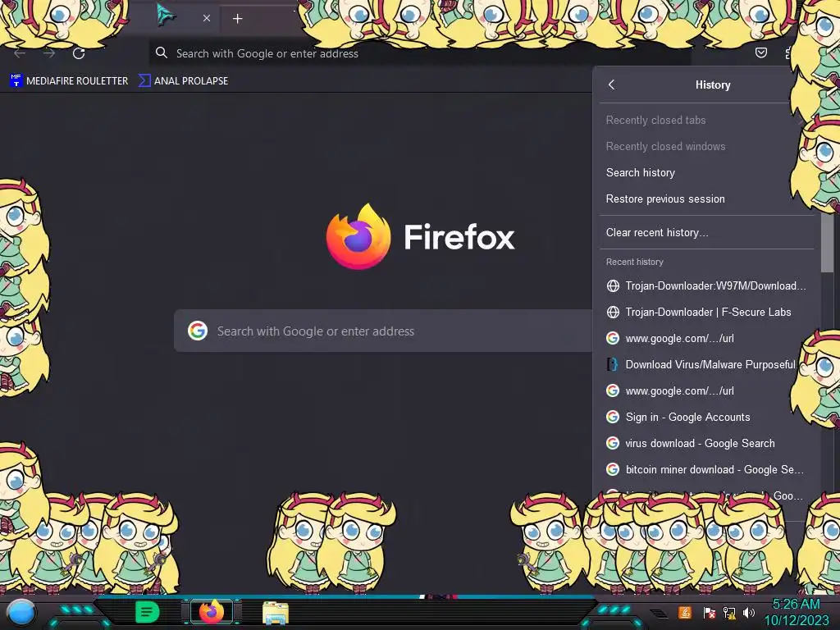The height and width of the screenshot is (630, 840).
Task: Open the Save to Pocket icon
Action: coord(760,52)
